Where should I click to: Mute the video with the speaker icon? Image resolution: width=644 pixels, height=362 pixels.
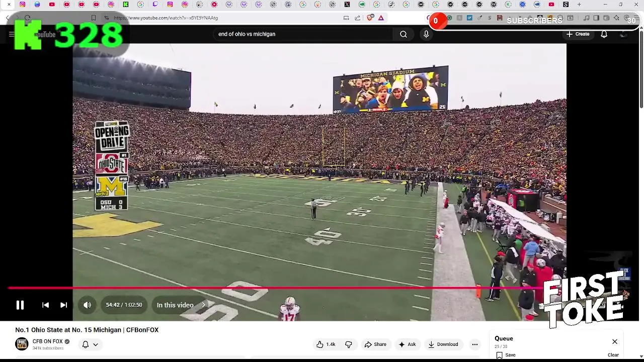87,305
